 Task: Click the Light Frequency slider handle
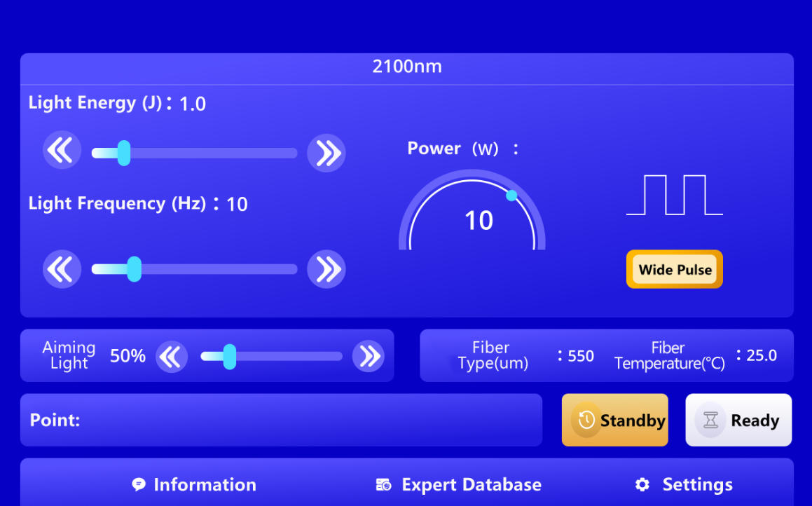[135, 269]
